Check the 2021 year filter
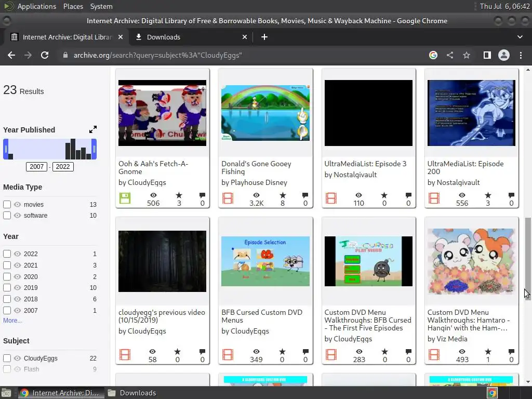 (x=7, y=265)
